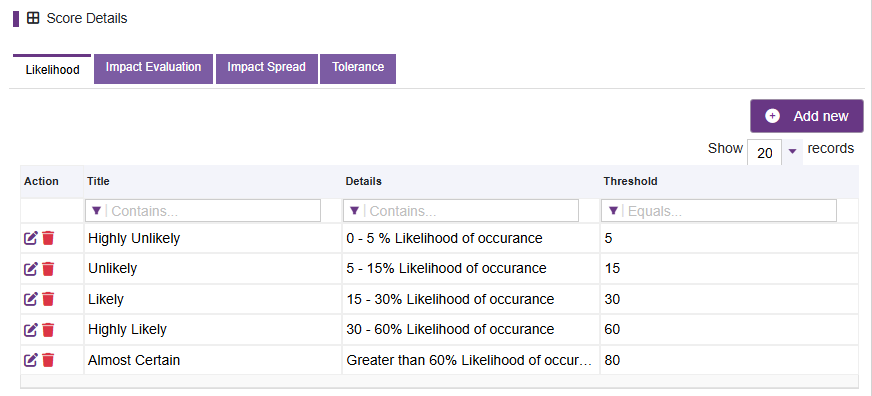Click the 15 - 30% Likelihood details cell

(471, 299)
